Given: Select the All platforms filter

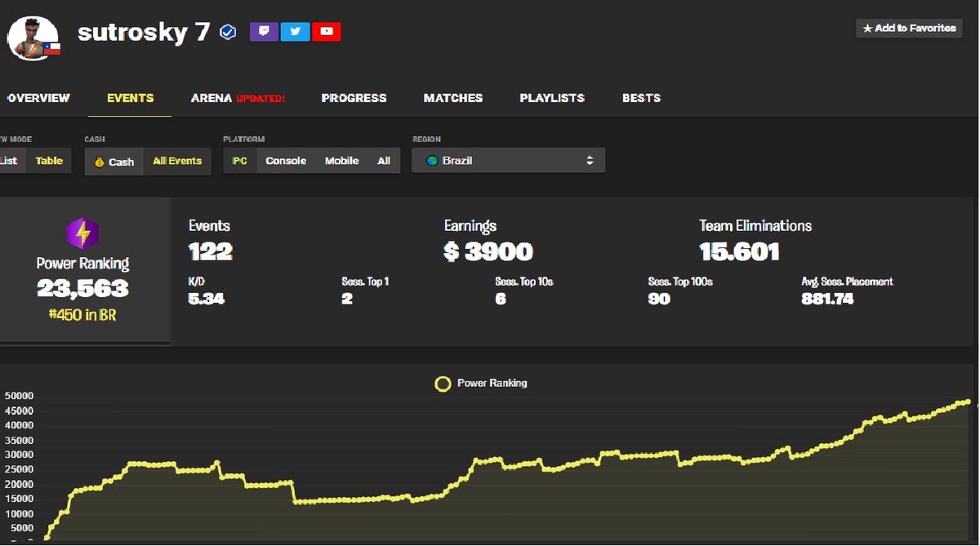Looking at the screenshot, I should [384, 161].
